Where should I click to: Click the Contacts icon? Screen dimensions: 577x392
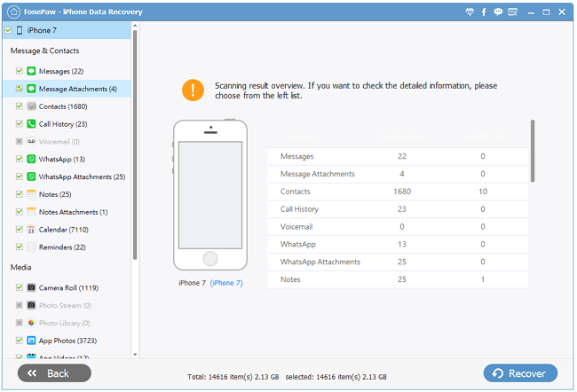point(31,106)
